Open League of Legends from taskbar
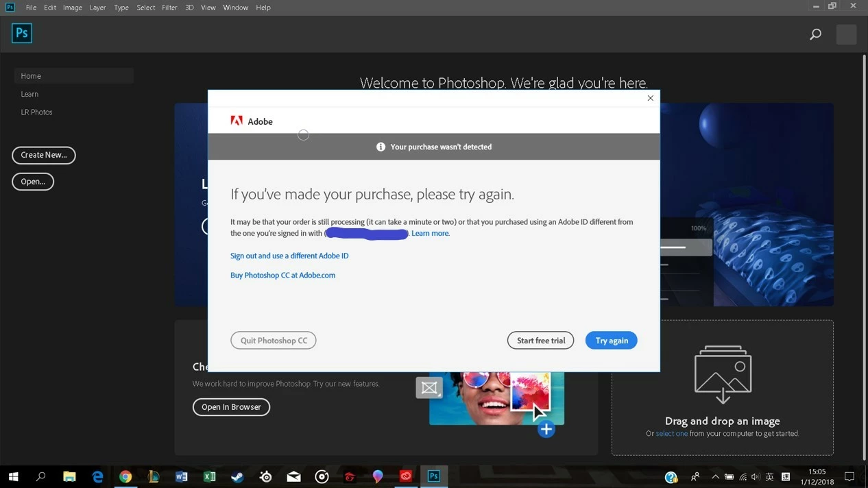Screen dimensions: 868x488 (x=154, y=476)
